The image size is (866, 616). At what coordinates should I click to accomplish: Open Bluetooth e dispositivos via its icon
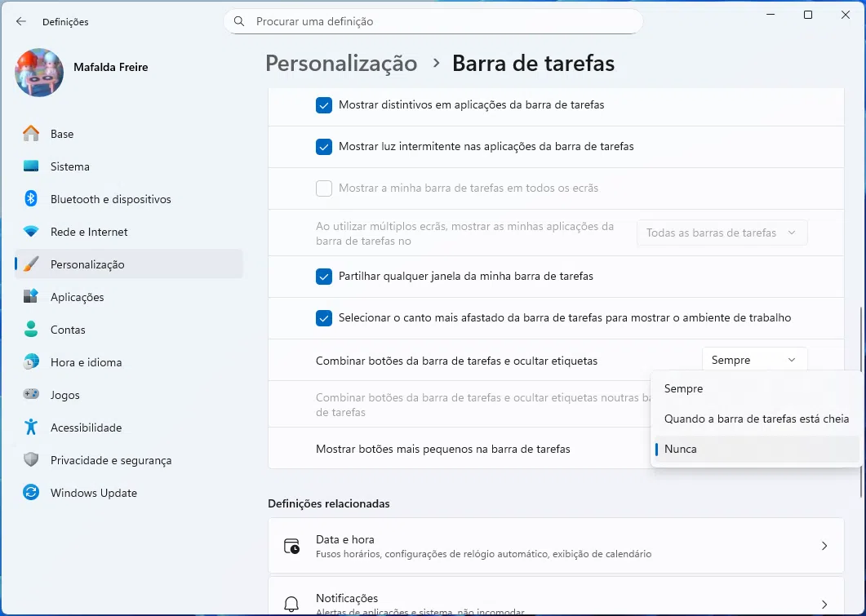31,199
